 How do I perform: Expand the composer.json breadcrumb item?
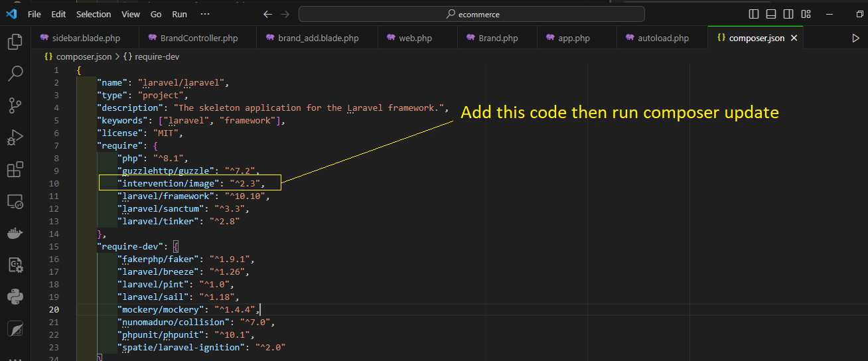tap(78, 57)
